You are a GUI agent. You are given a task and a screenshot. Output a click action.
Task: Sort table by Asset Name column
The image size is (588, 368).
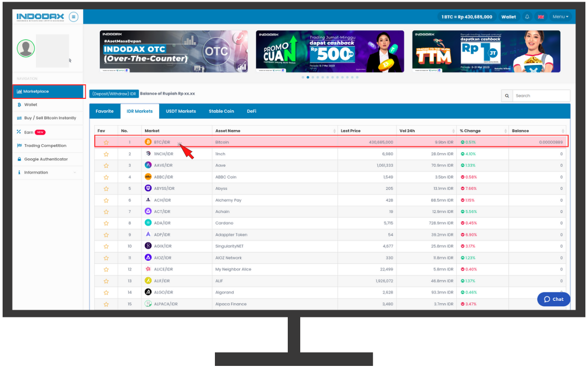pos(275,131)
